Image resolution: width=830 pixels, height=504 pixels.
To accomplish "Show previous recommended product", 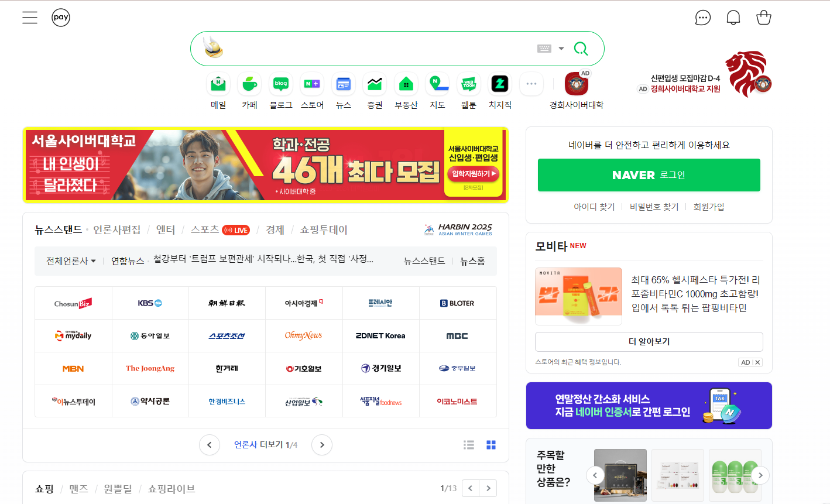I will point(595,475).
